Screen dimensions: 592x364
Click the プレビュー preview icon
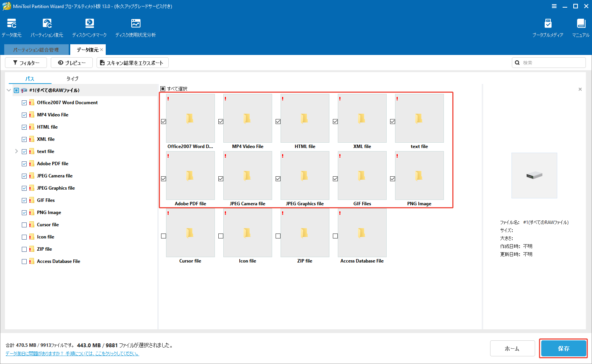(x=71, y=62)
